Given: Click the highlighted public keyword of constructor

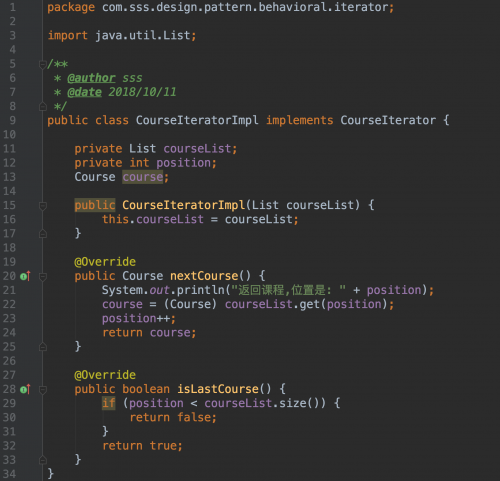Looking at the screenshot, I should 95,205.
